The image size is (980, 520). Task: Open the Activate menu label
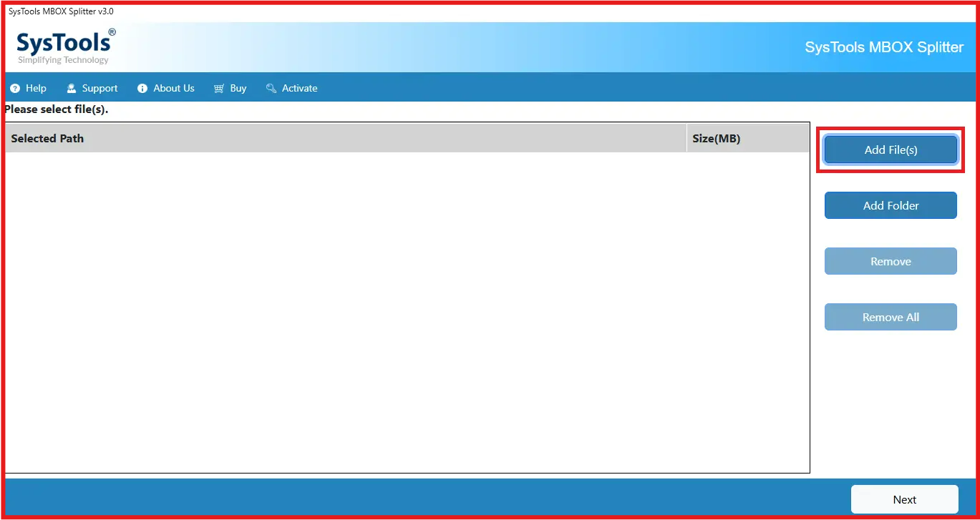point(299,89)
